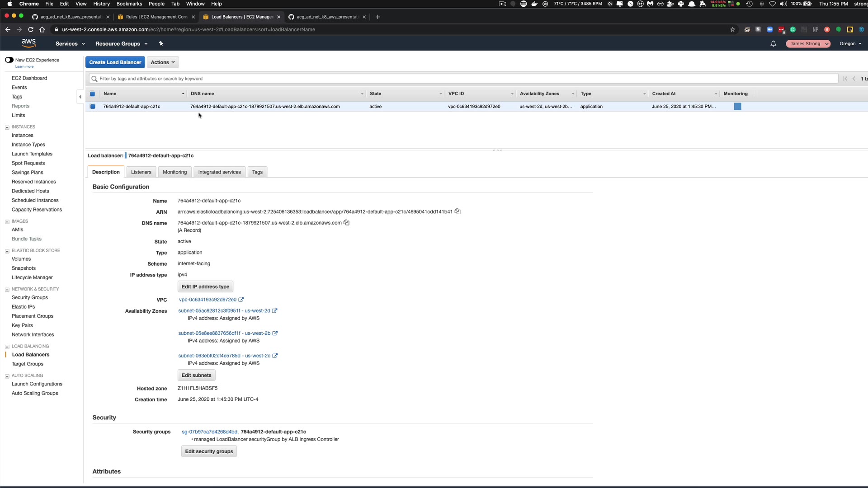This screenshot has height=488, width=868.
Task: Open the sg-07b97ca7d4268d4bd security group link
Action: 209,432
